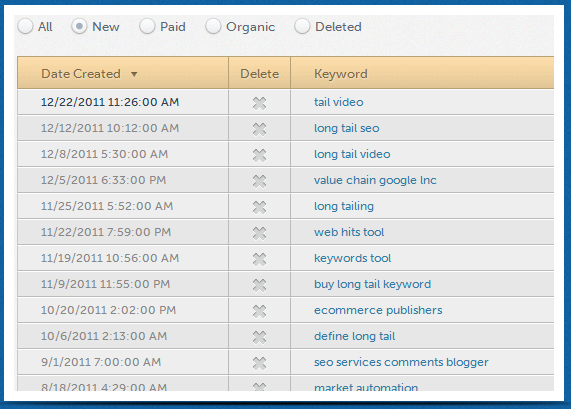
Task: Delete the 'ecommerce publishers' keyword
Action: click(259, 311)
